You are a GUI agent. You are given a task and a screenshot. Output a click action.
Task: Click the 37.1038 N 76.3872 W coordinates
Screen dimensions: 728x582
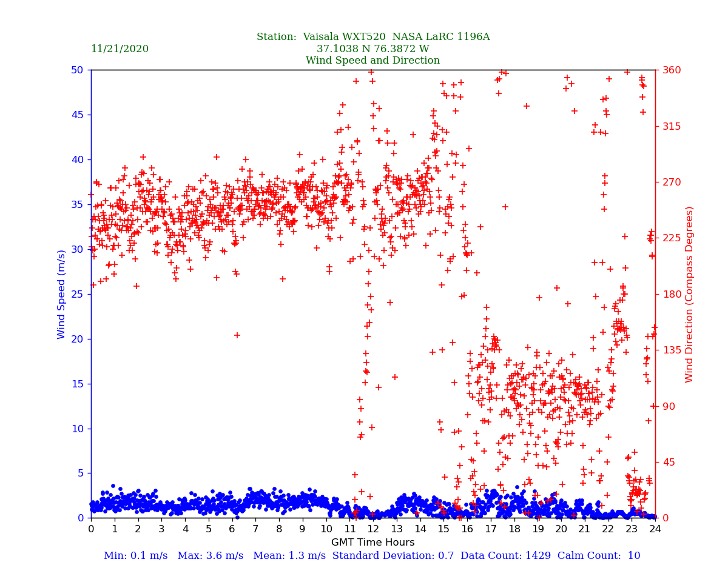(x=372, y=49)
